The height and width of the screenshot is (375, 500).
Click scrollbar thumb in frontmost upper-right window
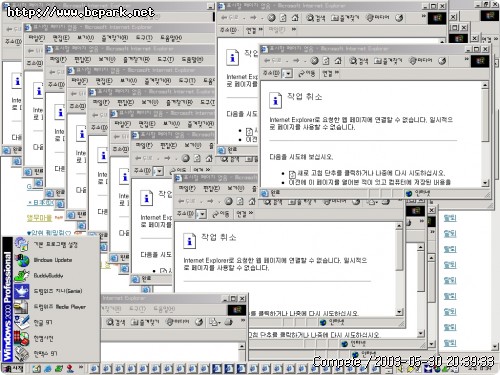tap(485, 115)
